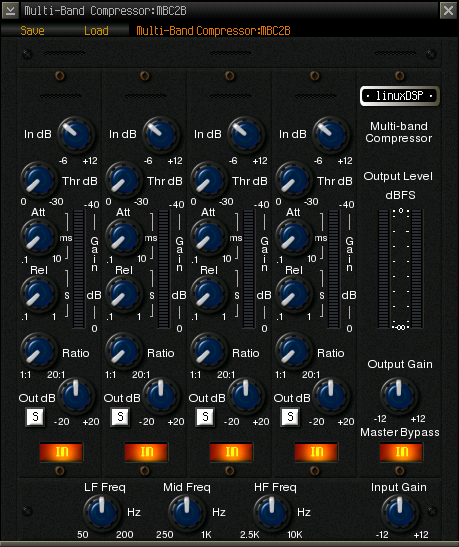
Task: Click band 3 Ratio knob
Action: pyautogui.click(x=209, y=352)
